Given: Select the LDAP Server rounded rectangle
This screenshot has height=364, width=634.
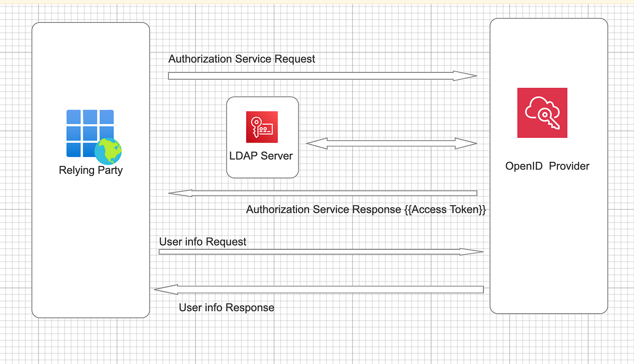Looking at the screenshot, I should pos(262,169).
